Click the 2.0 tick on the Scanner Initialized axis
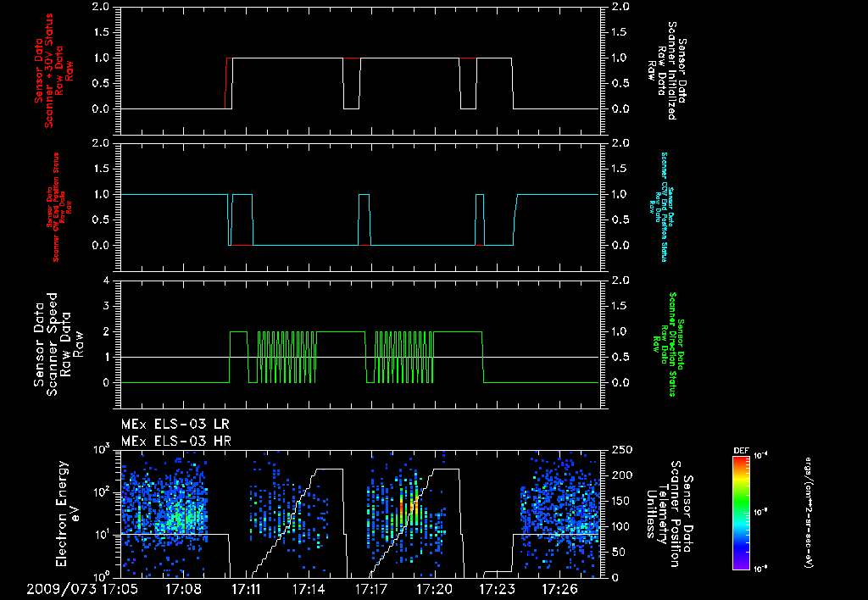 pyautogui.click(x=620, y=7)
